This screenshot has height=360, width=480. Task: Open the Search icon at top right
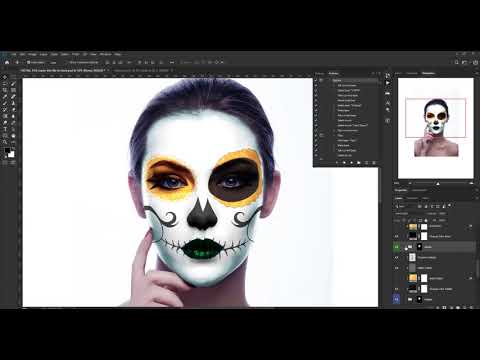pyautogui.click(x=457, y=62)
